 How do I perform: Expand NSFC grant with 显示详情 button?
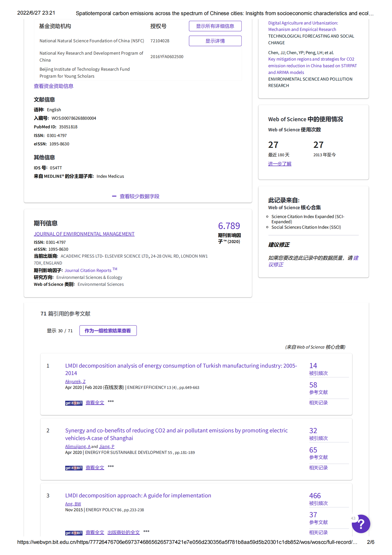point(215,41)
